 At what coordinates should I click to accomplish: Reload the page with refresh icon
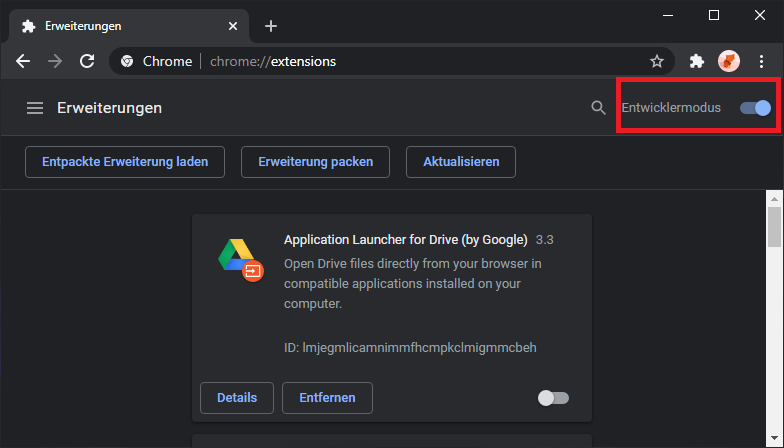pos(87,61)
